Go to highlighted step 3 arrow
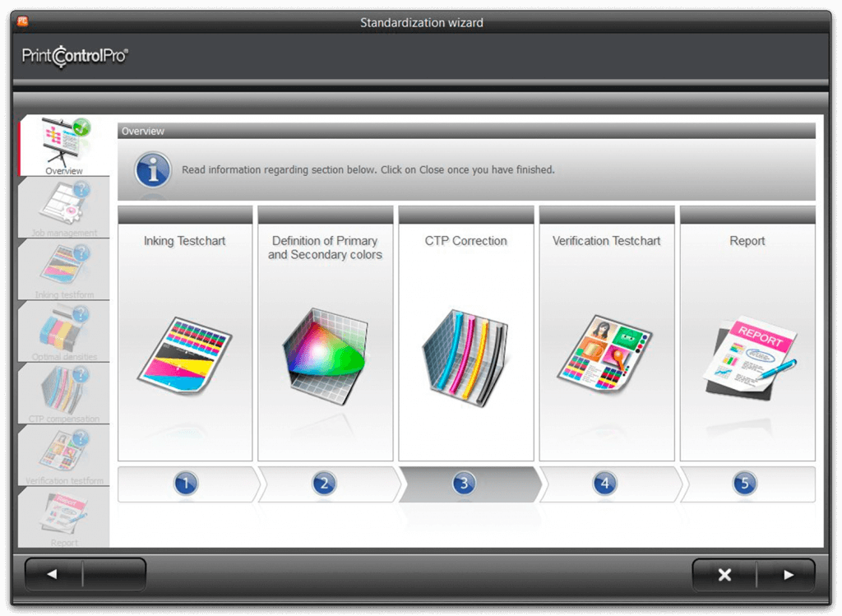The width and height of the screenshot is (842, 616). pos(465,484)
